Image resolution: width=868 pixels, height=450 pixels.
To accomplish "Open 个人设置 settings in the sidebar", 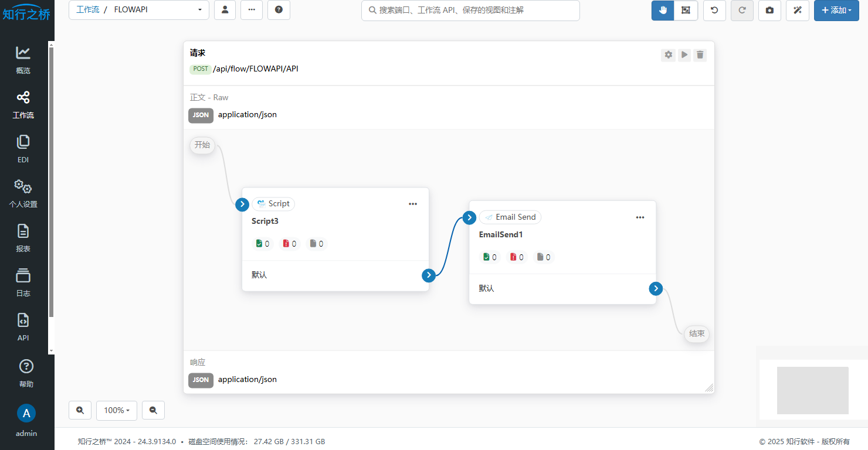I will point(23,194).
